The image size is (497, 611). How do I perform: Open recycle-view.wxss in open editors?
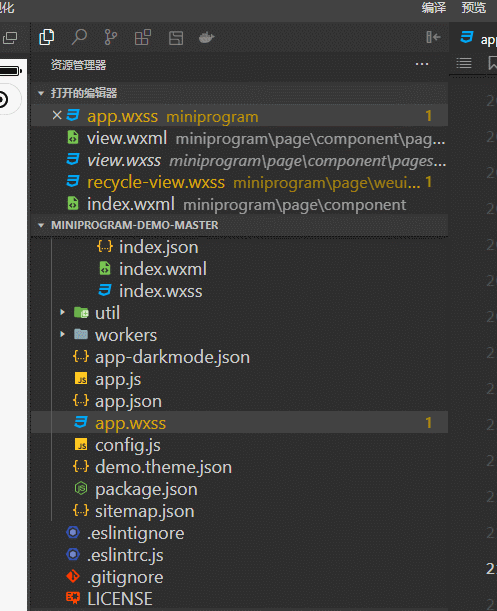pos(239,182)
